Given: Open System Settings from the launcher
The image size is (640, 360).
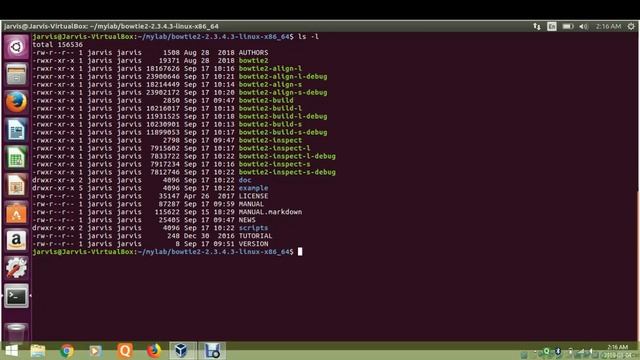Looking at the screenshot, I should [16, 268].
